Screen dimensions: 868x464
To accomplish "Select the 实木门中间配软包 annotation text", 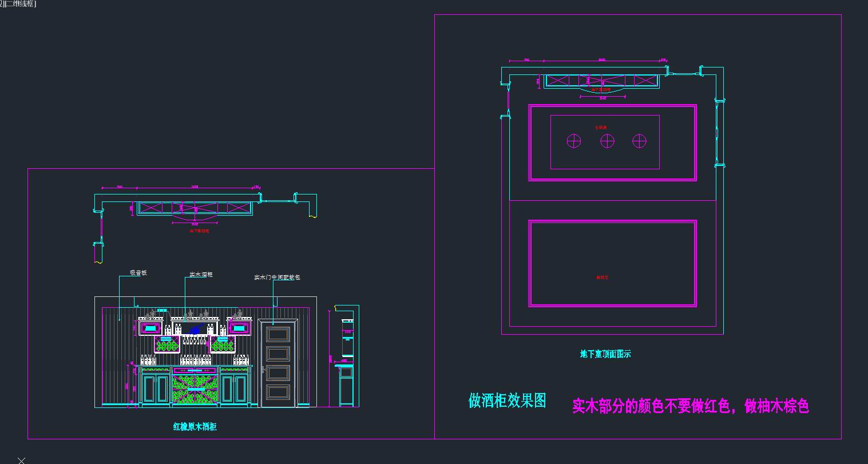I will click(x=278, y=277).
